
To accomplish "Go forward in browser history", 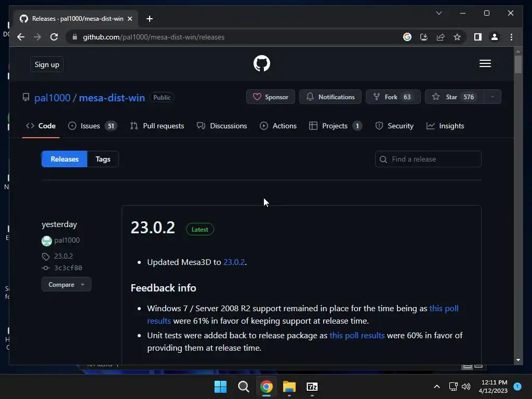I will coord(37,37).
